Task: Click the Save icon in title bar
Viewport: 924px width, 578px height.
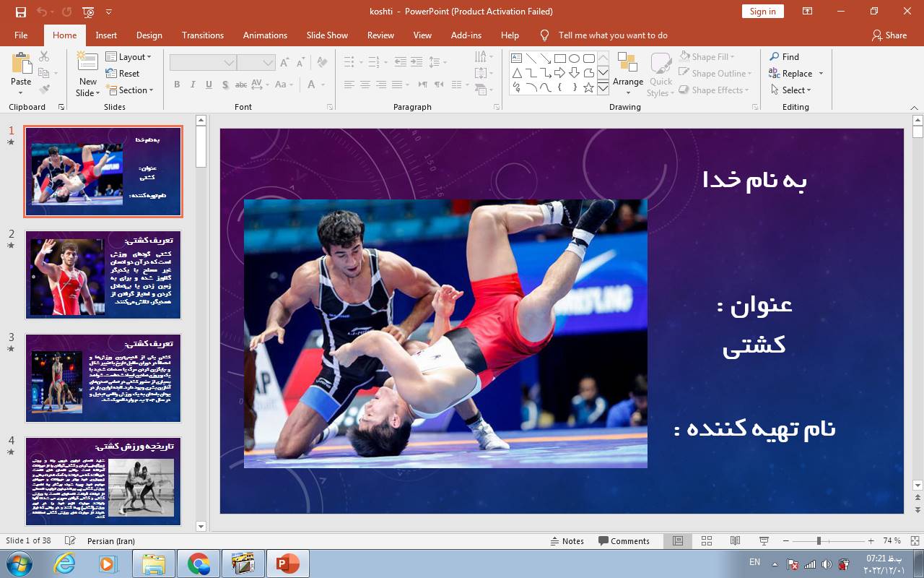Action: point(20,12)
